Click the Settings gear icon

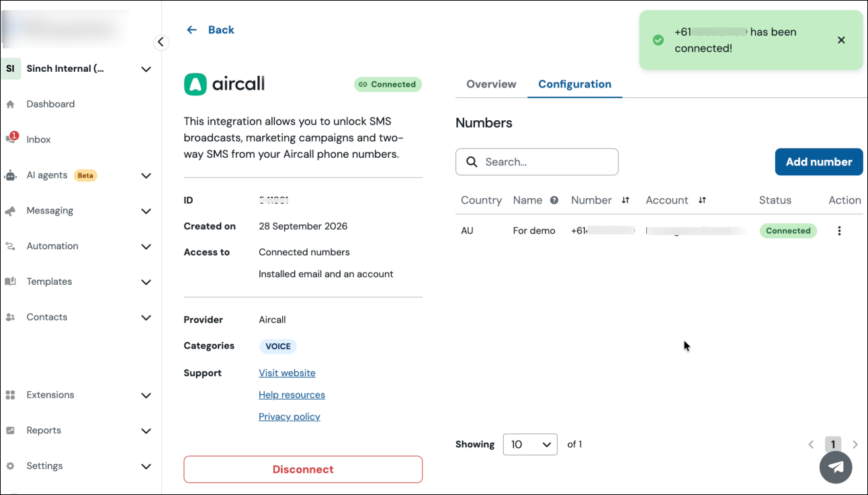10,466
